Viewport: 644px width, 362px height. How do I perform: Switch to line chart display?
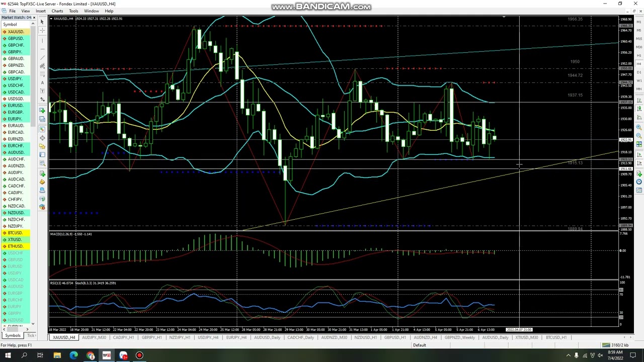click(639, 117)
